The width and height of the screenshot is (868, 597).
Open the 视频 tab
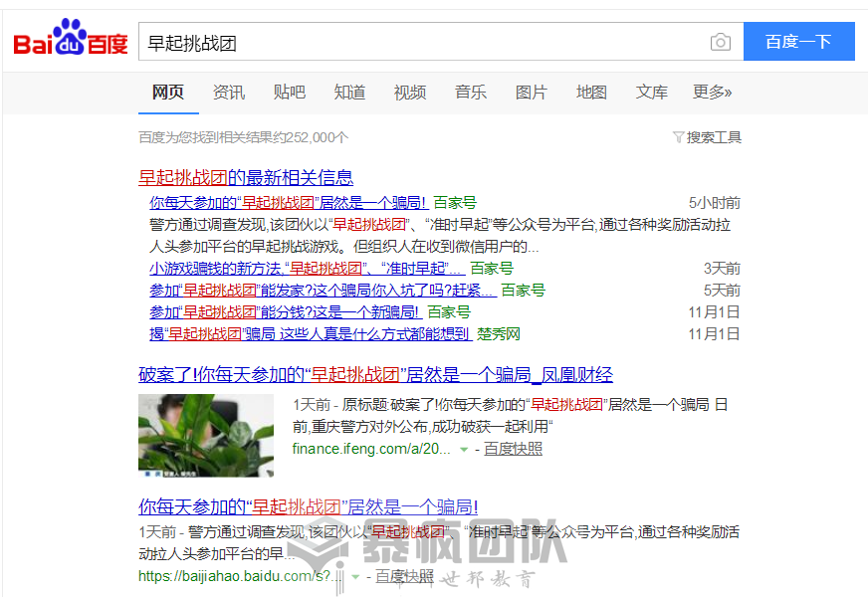410,93
